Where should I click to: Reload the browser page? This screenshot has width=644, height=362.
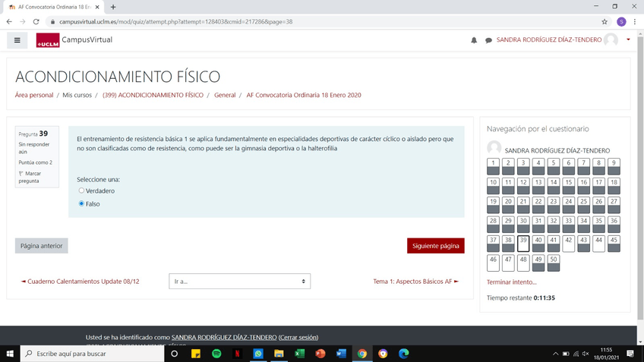36,22
